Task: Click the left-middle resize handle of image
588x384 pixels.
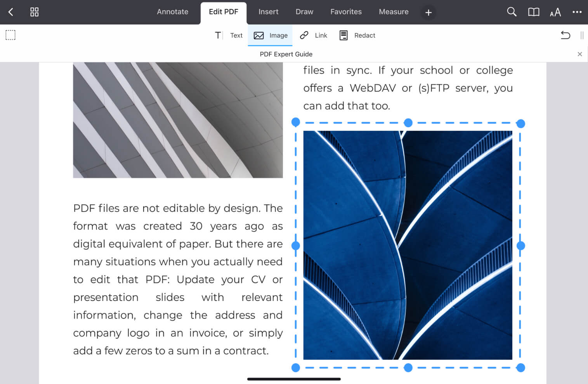Action: click(x=296, y=246)
